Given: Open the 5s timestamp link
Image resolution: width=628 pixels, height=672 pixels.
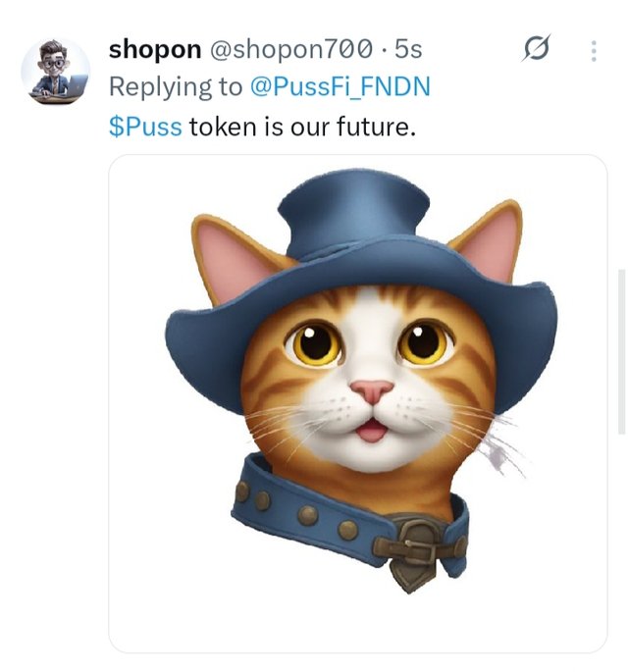Looking at the screenshot, I should pyautogui.click(x=408, y=49).
